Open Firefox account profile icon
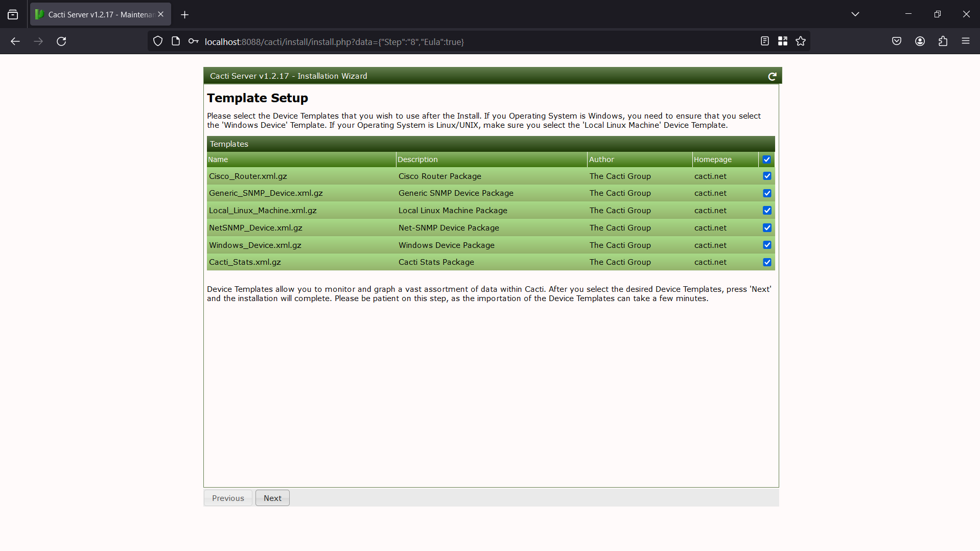This screenshot has height=551, width=980. click(920, 41)
